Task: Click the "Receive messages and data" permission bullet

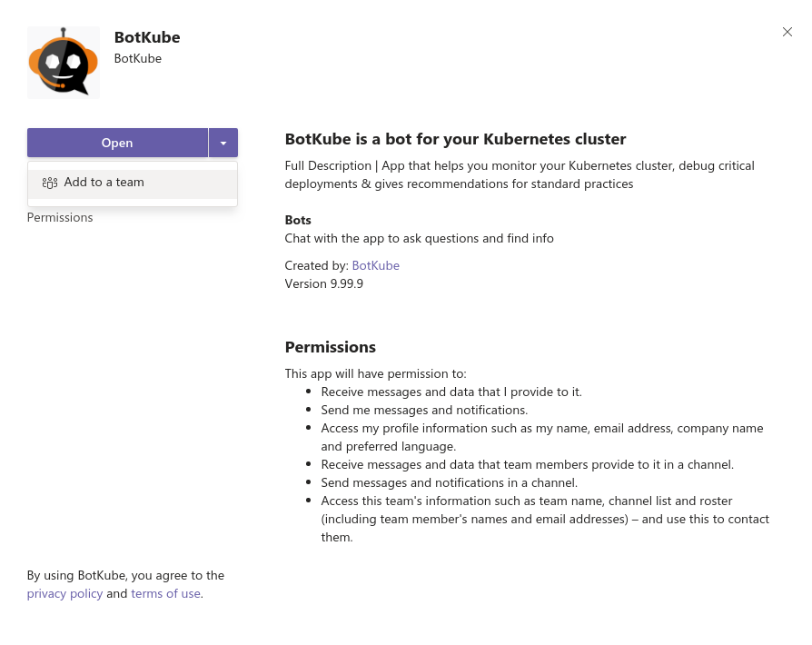Action: click(x=451, y=391)
